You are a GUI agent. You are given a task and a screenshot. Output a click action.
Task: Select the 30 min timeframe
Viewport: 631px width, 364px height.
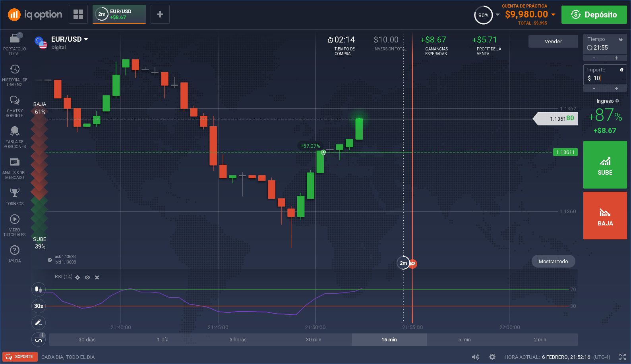[x=314, y=340]
